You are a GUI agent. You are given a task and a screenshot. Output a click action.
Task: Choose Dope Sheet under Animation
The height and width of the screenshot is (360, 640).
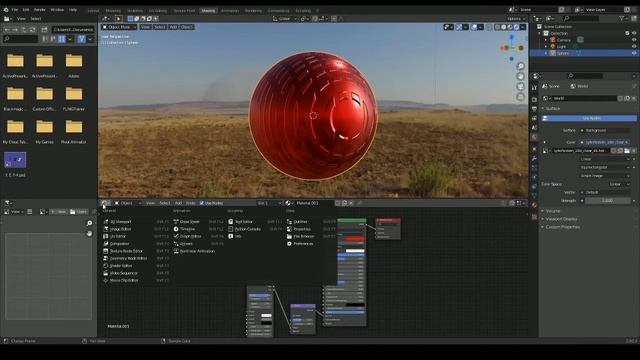click(189, 222)
